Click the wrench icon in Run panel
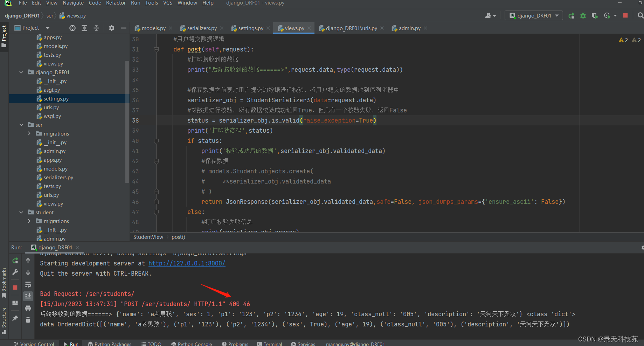Viewport: 644px width, 346px height. pos(15,272)
